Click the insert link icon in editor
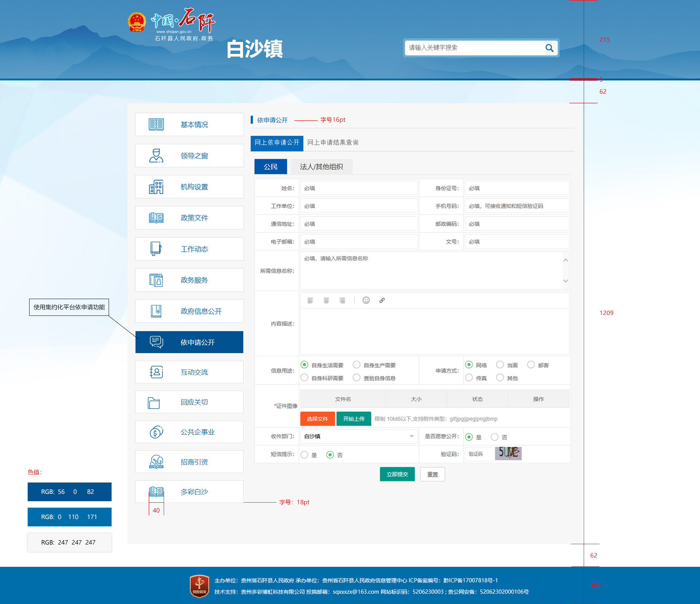The width and height of the screenshot is (700, 604). 382,300
